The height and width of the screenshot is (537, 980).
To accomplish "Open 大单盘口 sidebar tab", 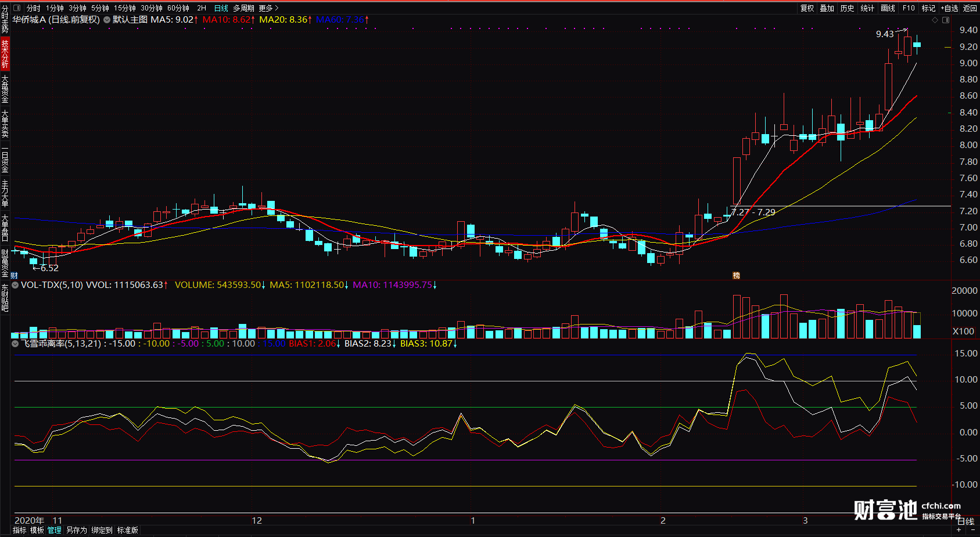I will [5, 228].
